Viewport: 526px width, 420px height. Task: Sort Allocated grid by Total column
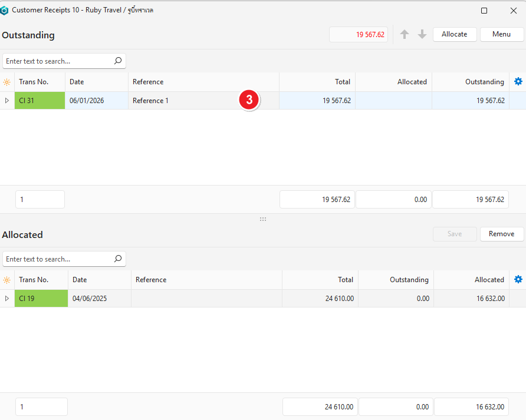click(320, 280)
